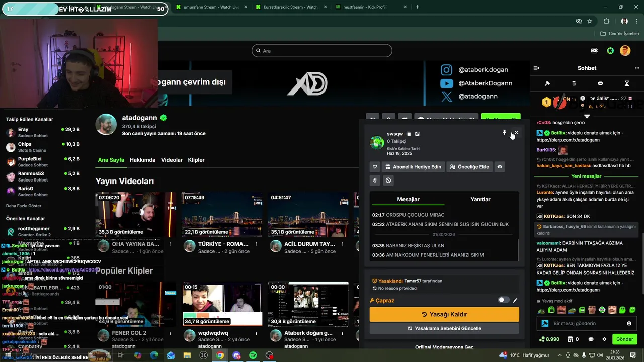Image resolution: width=644 pixels, height=362 pixels.
Task: Open options menu for wqdwqdwq clip
Action: [x=257, y=333]
